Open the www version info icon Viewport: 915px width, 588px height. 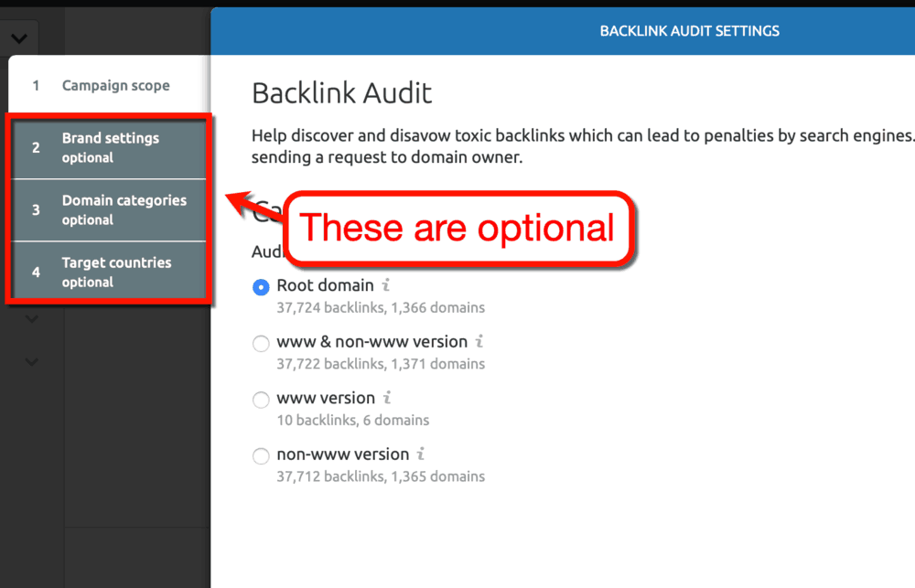pos(385,398)
